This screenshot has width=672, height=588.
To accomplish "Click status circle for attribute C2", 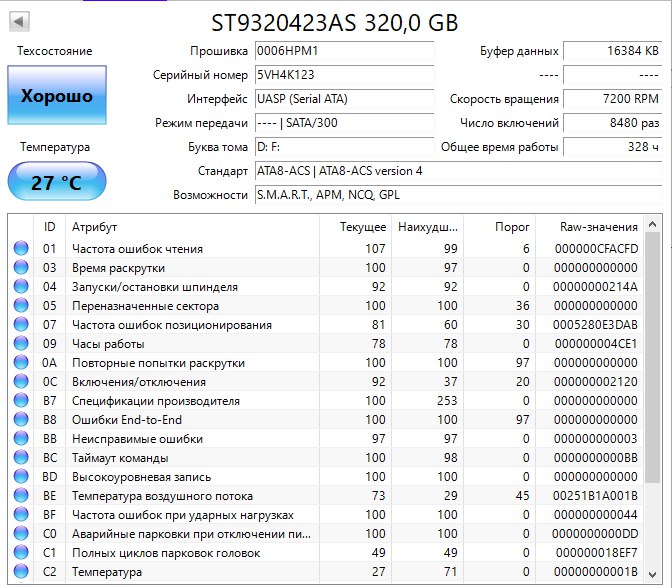I will click(x=21, y=571).
